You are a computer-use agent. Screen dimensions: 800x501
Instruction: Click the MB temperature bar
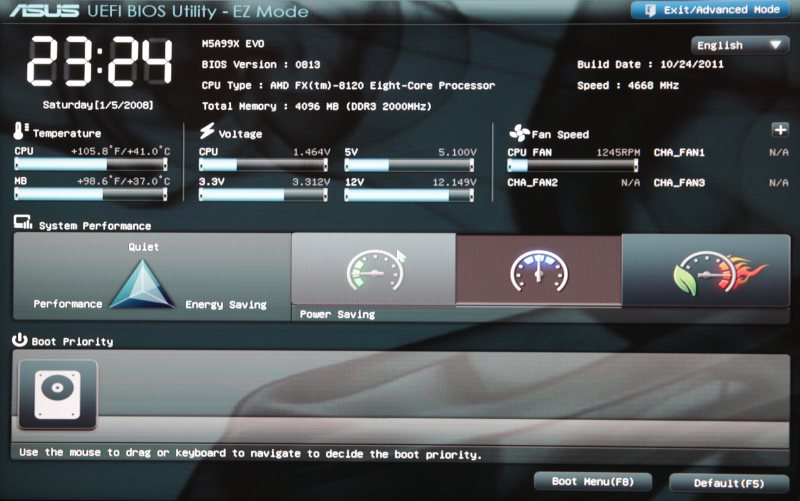pos(91,194)
